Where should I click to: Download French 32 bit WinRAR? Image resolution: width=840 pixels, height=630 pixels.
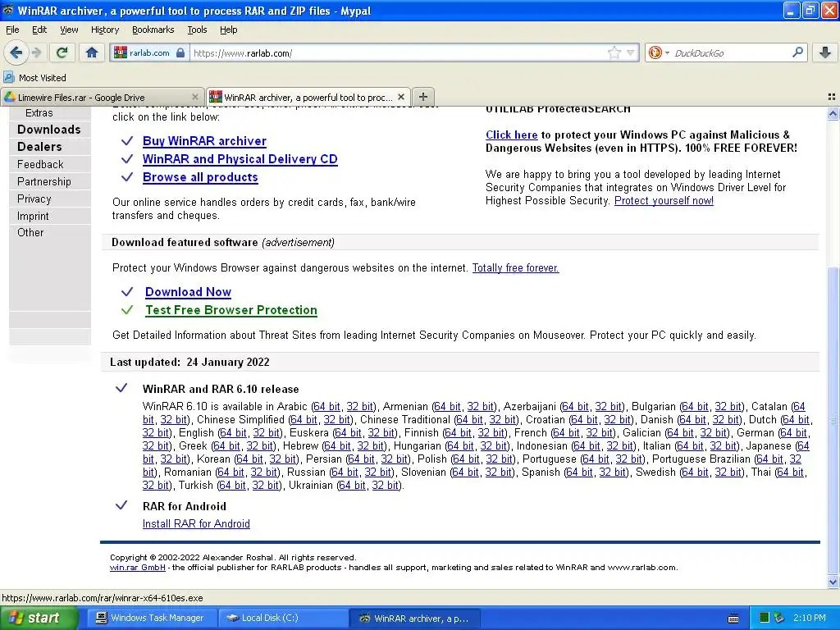pyautogui.click(x=600, y=432)
